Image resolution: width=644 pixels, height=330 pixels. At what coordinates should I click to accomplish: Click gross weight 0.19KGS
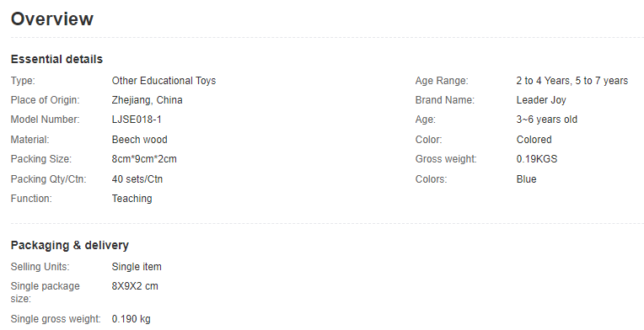click(x=537, y=159)
